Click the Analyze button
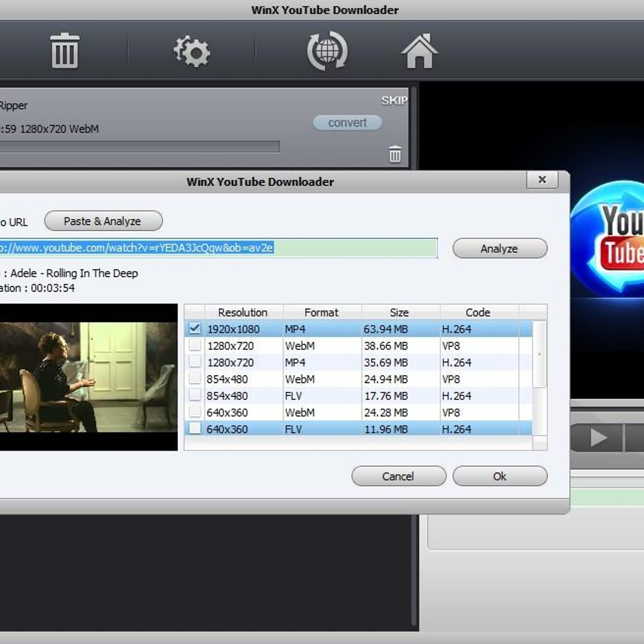Screen dimensions: 644x644 click(500, 248)
